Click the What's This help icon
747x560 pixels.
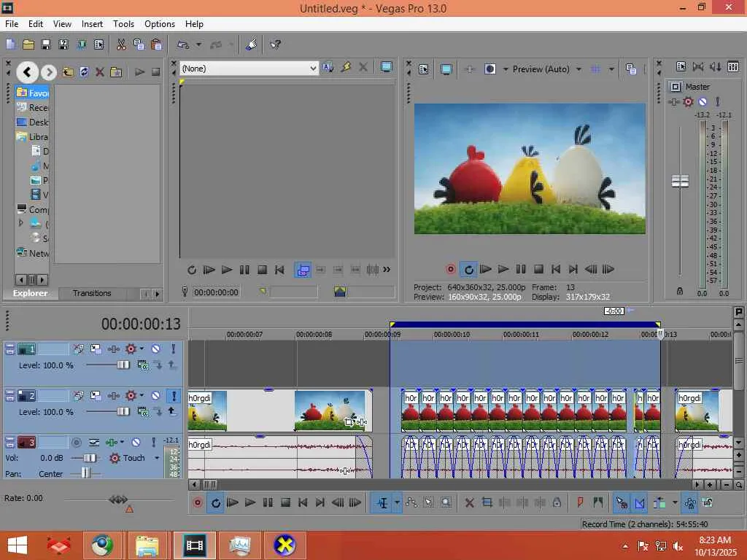(276, 44)
